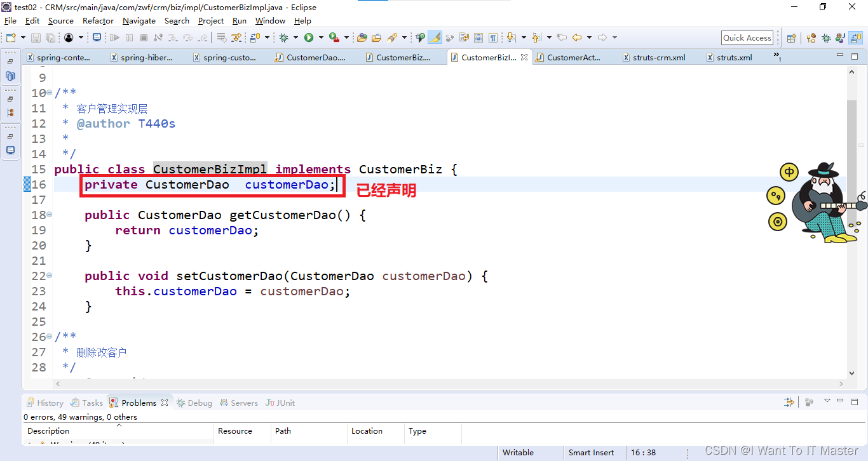Open dropdown beside Back arrow

point(589,37)
